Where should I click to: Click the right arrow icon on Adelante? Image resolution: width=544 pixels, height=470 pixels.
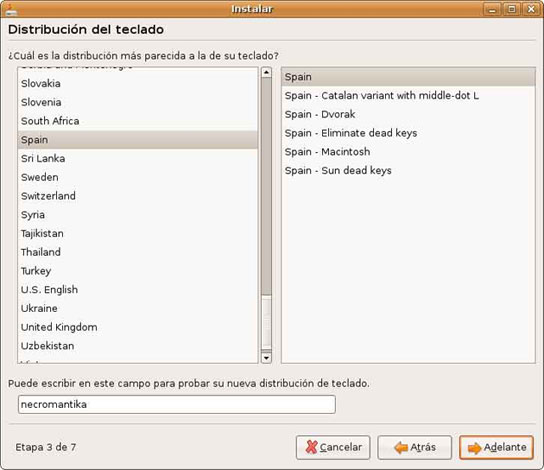pos(474,448)
